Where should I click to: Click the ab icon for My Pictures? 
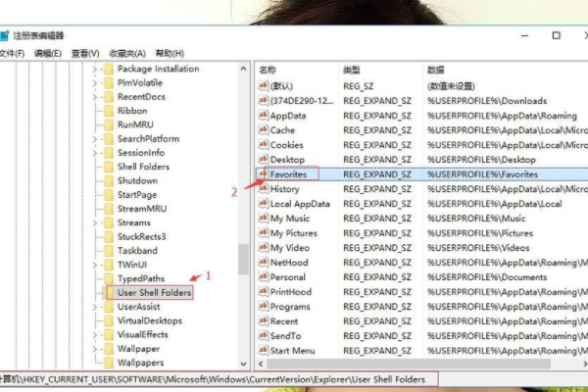click(263, 233)
